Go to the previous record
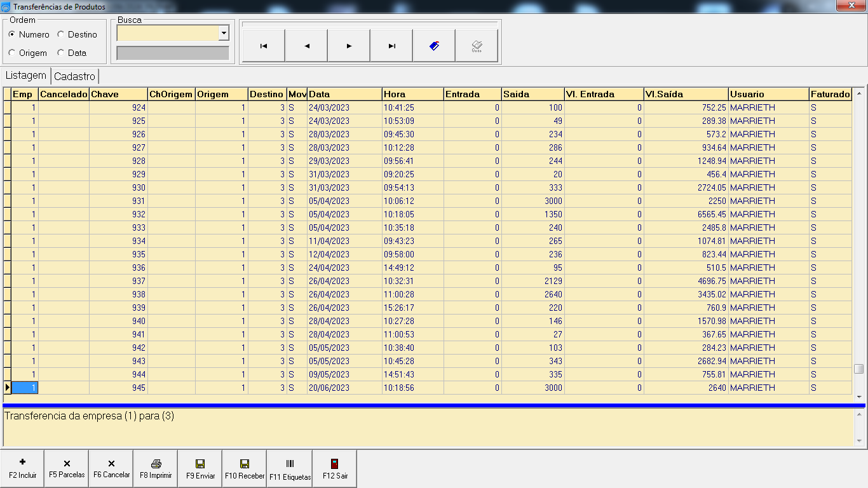The height and width of the screenshot is (488, 868). (306, 46)
